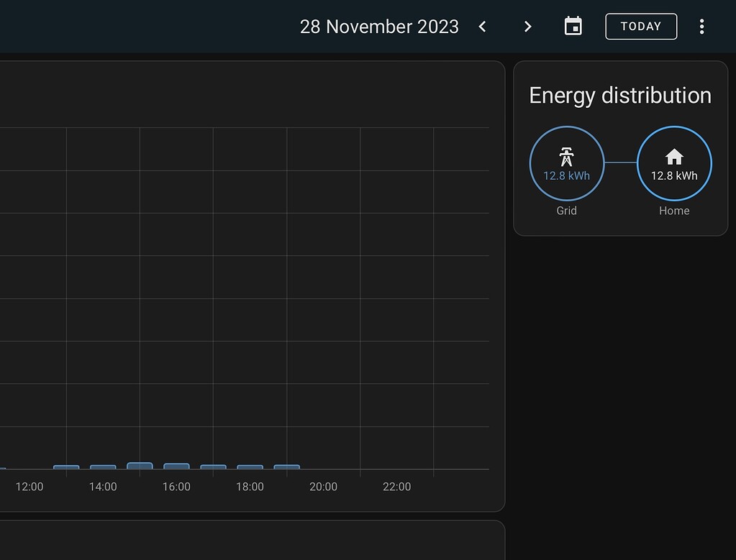Go to the previous day with left chevron

click(x=481, y=26)
